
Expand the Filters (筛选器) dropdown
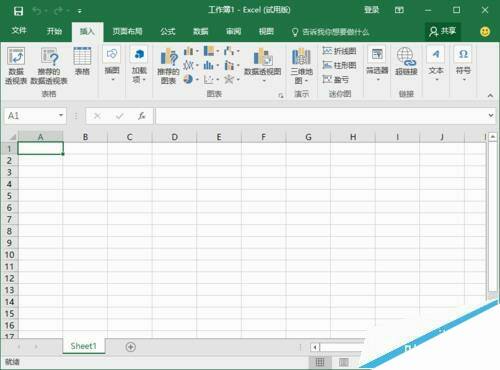tap(377, 65)
